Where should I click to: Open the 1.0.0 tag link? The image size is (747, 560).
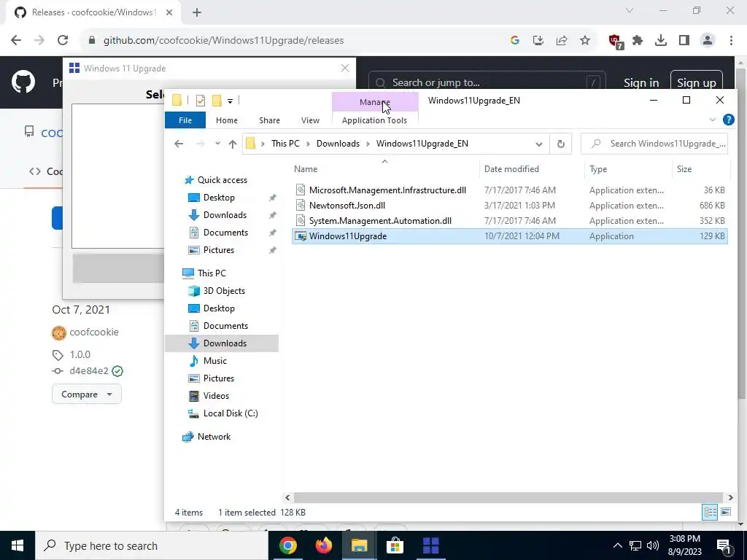(x=80, y=354)
